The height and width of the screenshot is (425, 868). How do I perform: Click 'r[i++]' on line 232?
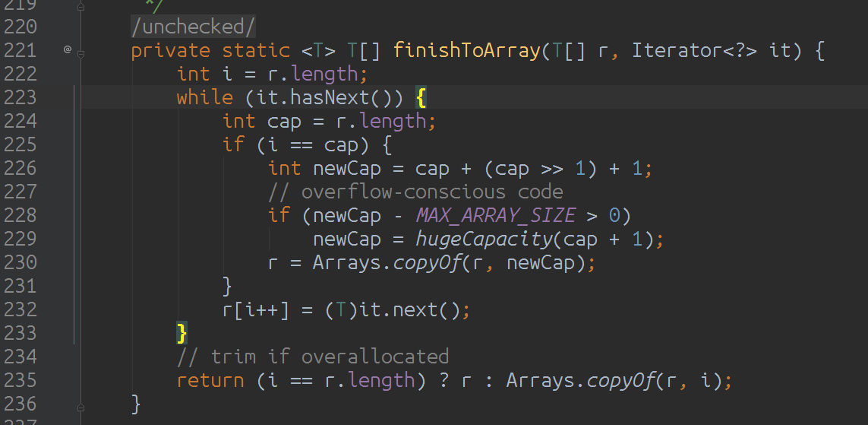point(256,309)
